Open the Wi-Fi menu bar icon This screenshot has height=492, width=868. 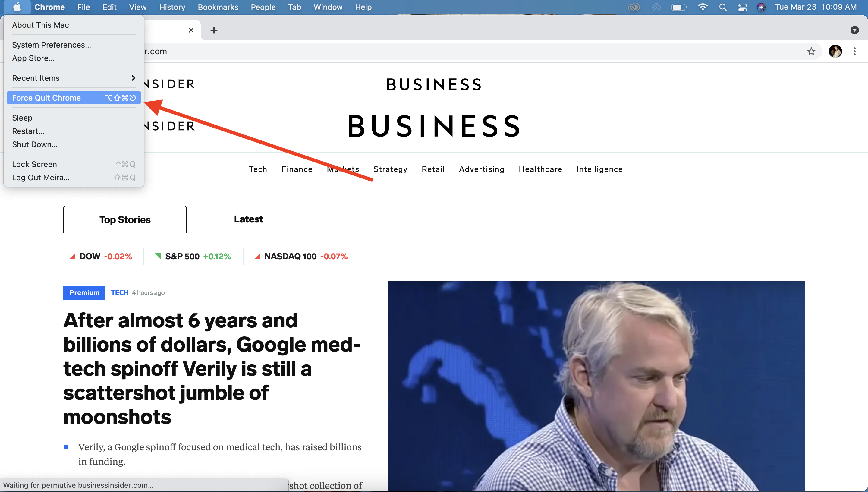[703, 7]
